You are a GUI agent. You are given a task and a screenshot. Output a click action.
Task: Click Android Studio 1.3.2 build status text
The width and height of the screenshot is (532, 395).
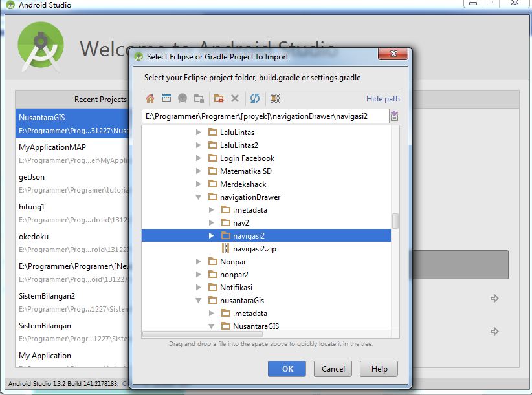[63, 383]
